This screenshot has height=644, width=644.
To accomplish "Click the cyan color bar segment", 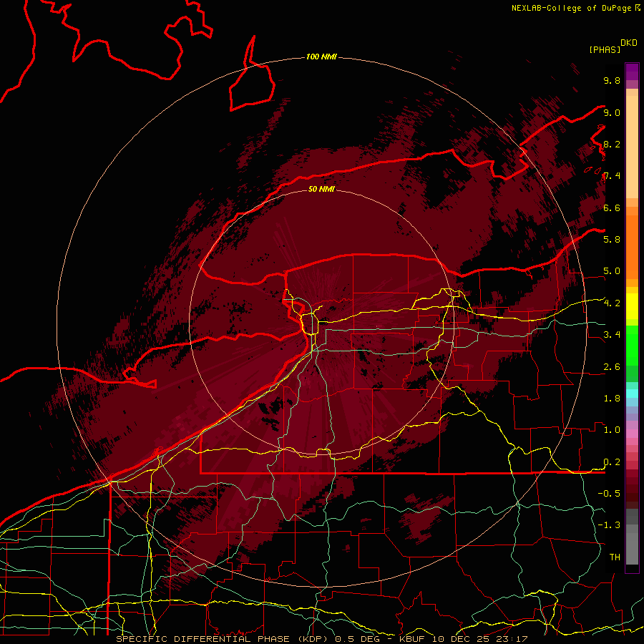I will coord(632,394).
